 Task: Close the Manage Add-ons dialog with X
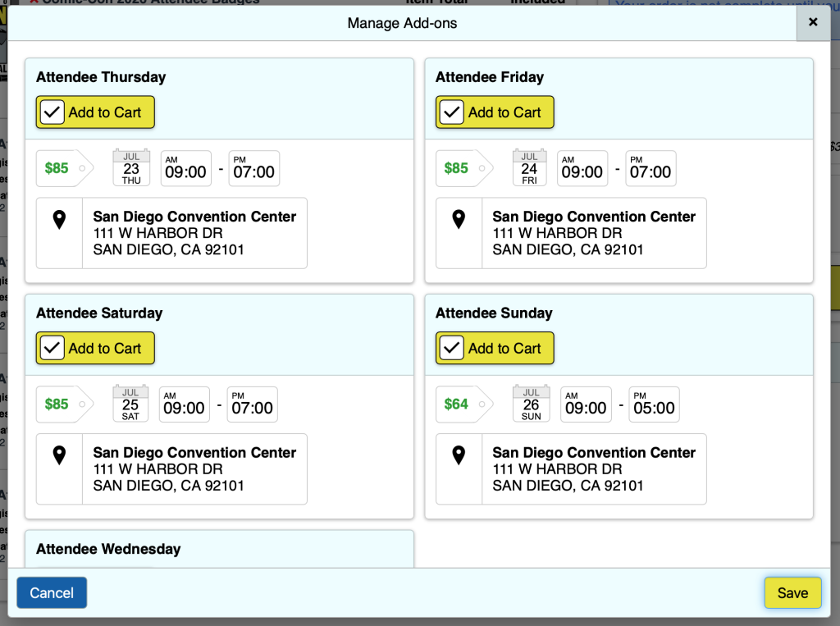[813, 23]
